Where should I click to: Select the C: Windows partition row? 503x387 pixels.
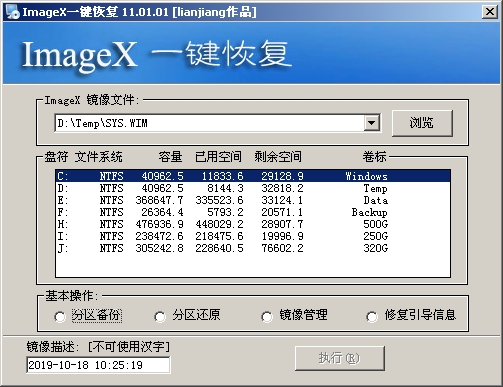click(x=253, y=176)
